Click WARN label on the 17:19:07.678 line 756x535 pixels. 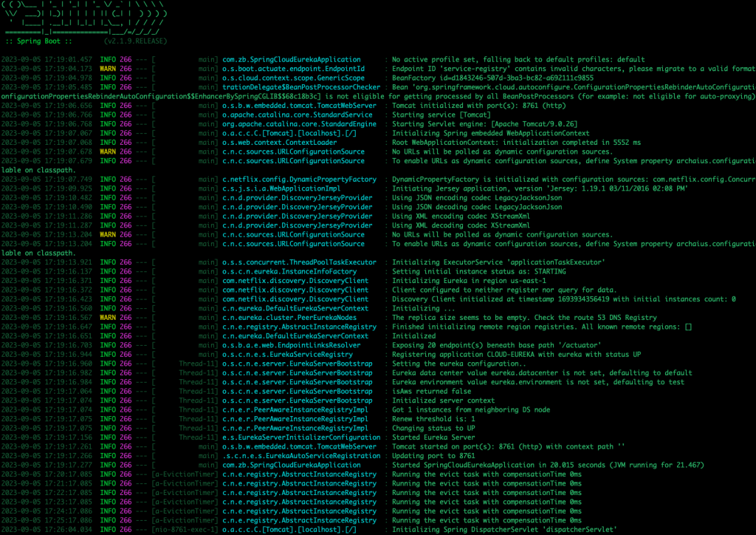pos(108,151)
